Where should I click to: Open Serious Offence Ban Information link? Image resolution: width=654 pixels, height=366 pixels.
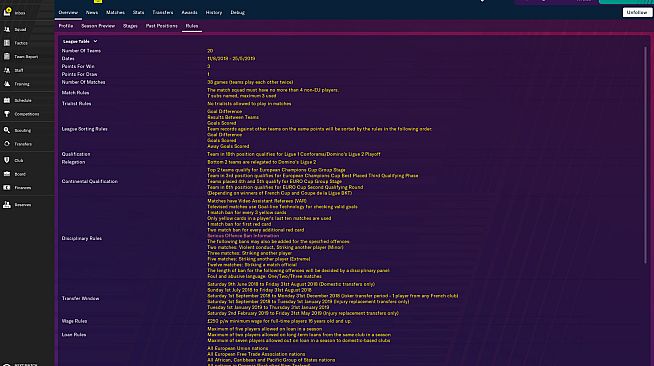coord(243,236)
